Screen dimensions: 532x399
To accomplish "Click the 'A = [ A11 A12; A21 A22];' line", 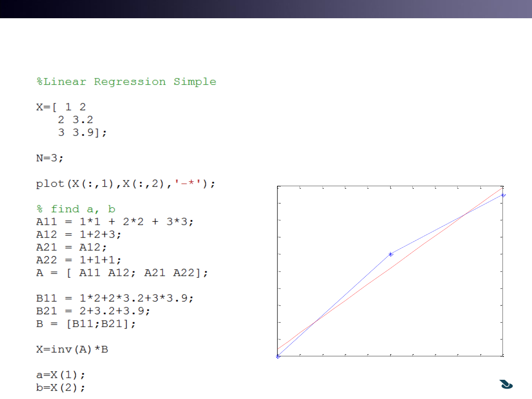I will tap(122, 273).
